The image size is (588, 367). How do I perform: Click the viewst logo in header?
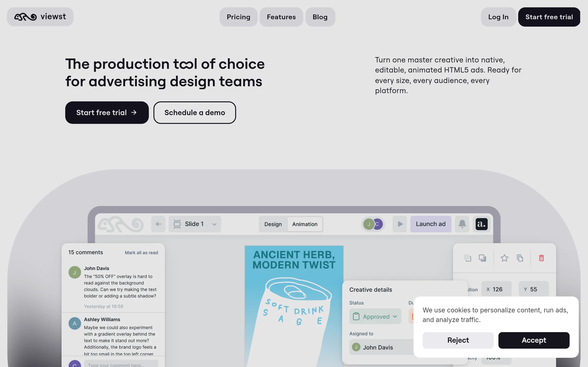click(x=40, y=17)
